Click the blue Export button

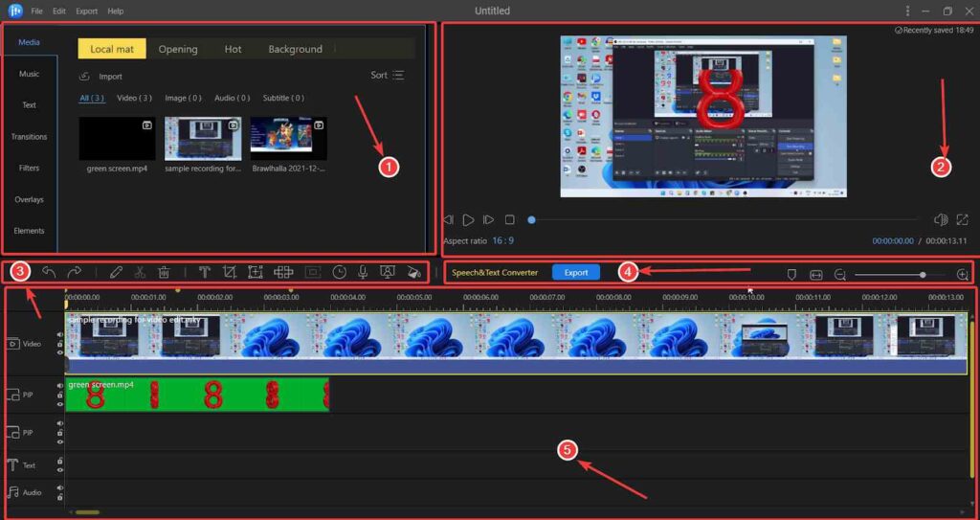(575, 272)
